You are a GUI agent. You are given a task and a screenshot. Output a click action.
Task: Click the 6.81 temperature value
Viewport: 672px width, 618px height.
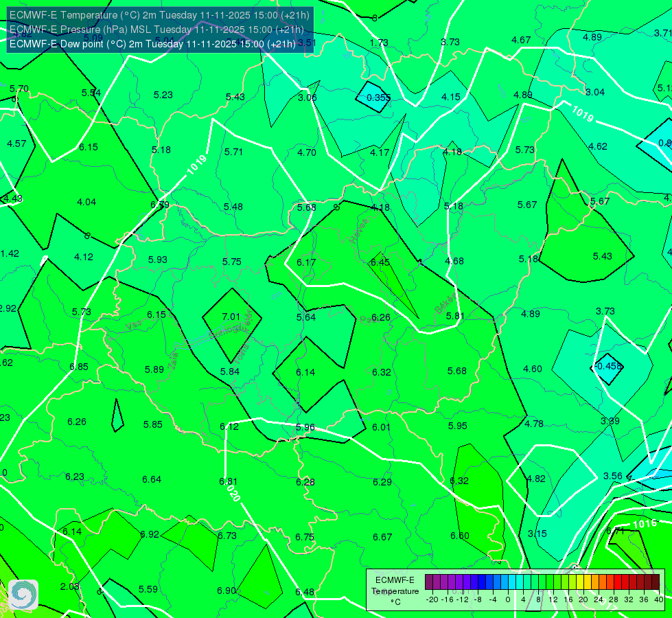tap(228, 481)
